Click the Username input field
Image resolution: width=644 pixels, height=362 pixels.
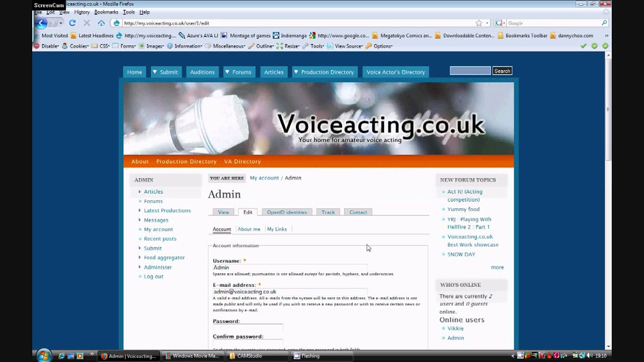[x=290, y=267]
